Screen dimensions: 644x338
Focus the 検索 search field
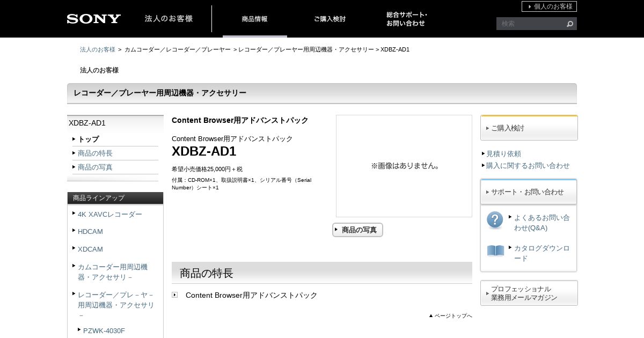(531, 24)
